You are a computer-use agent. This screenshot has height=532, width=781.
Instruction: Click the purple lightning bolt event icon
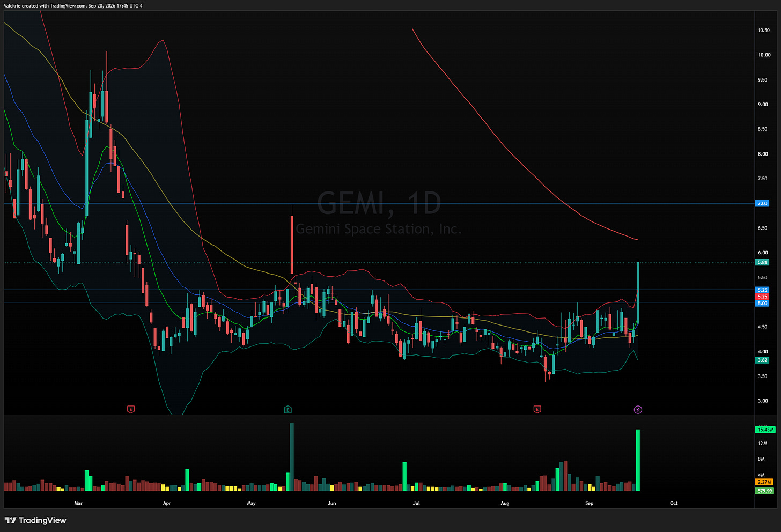(x=638, y=410)
